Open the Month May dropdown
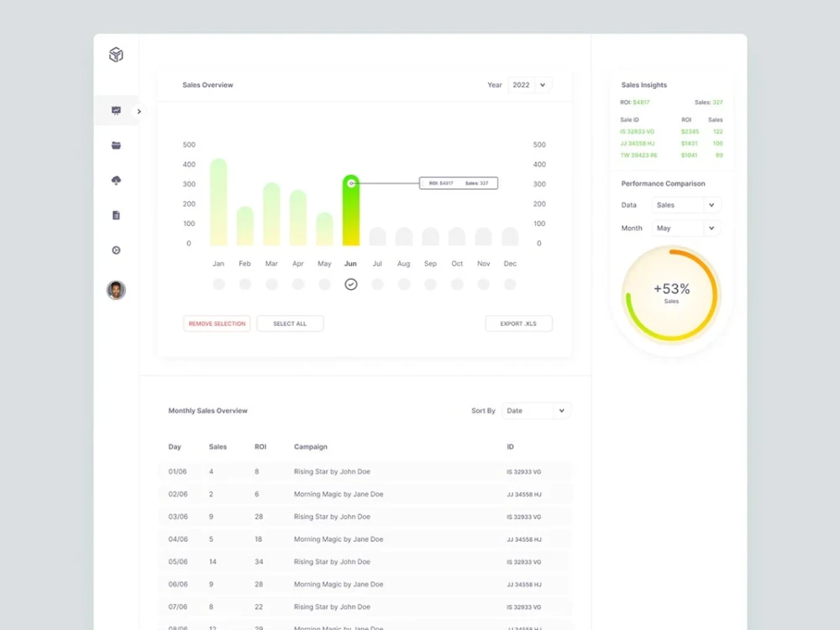This screenshot has height=630, width=840. (x=685, y=228)
